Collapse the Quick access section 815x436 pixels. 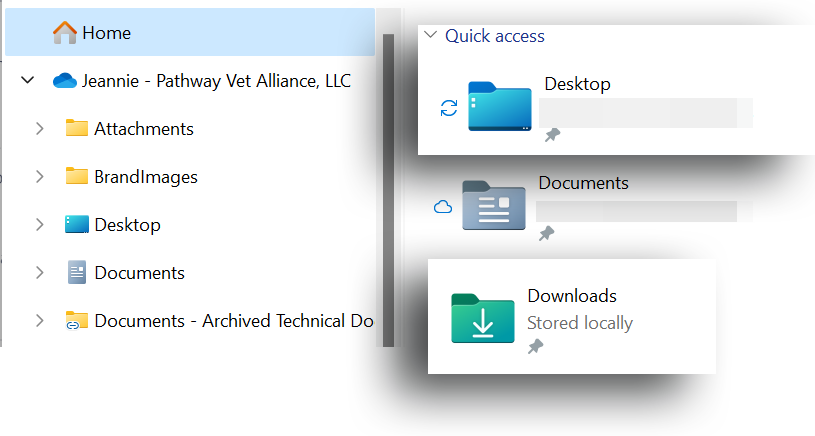pyautogui.click(x=430, y=35)
